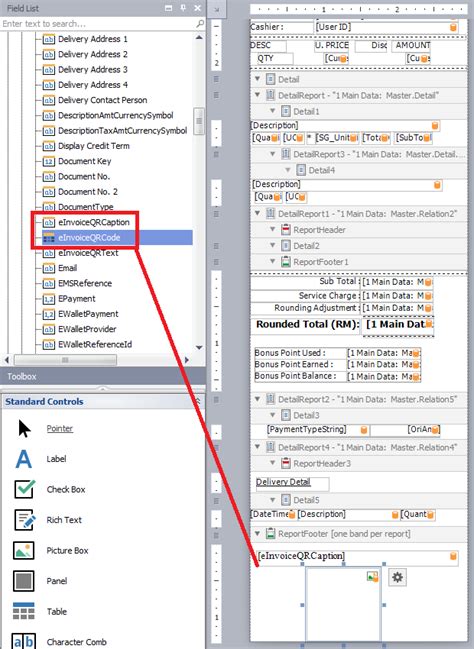Pick the Check Box control

point(49,489)
